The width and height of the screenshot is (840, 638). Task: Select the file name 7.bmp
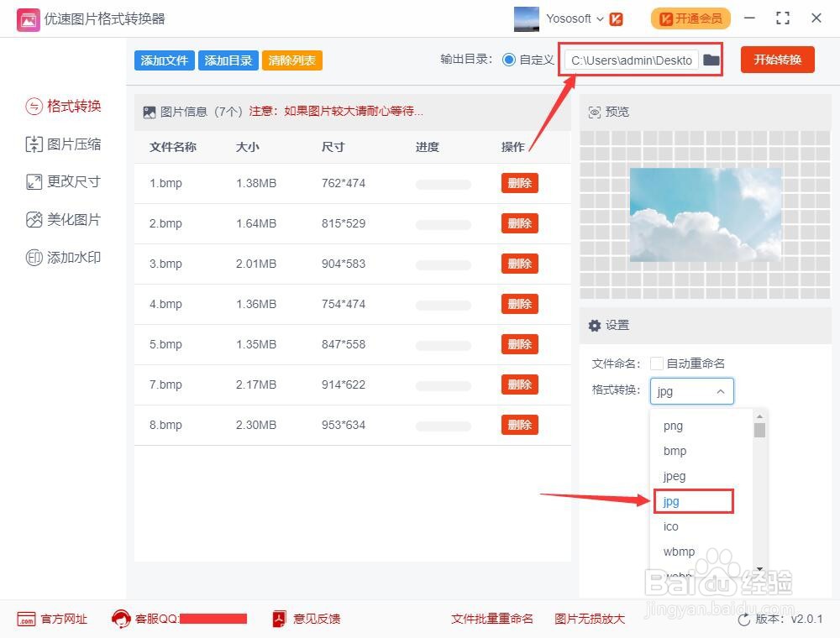click(165, 384)
